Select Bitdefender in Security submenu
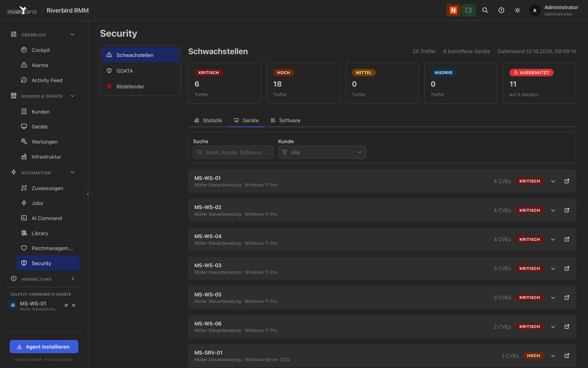The height and width of the screenshot is (368, 588). tap(140, 86)
